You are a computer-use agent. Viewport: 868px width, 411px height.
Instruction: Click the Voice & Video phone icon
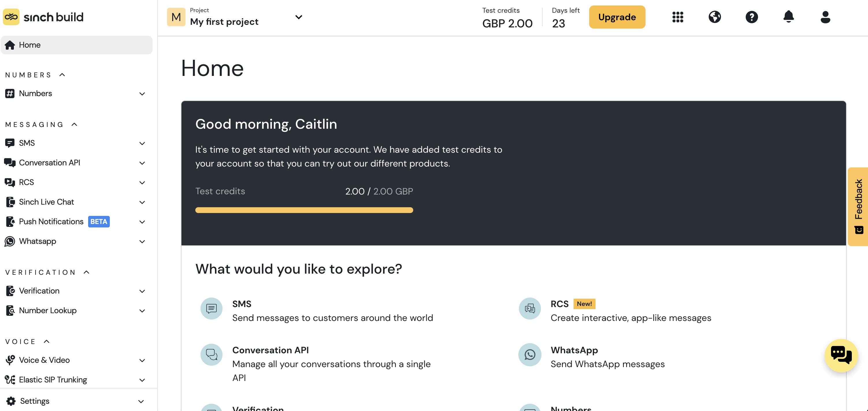click(x=10, y=360)
